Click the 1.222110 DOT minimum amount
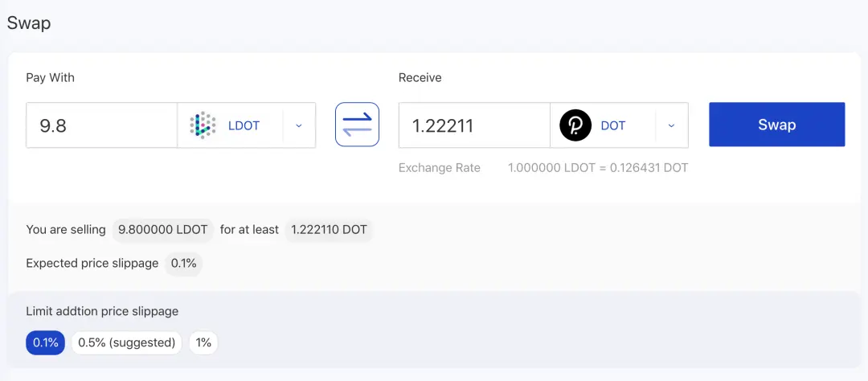This screenshot has width=868, height=381. click(330, 230)
